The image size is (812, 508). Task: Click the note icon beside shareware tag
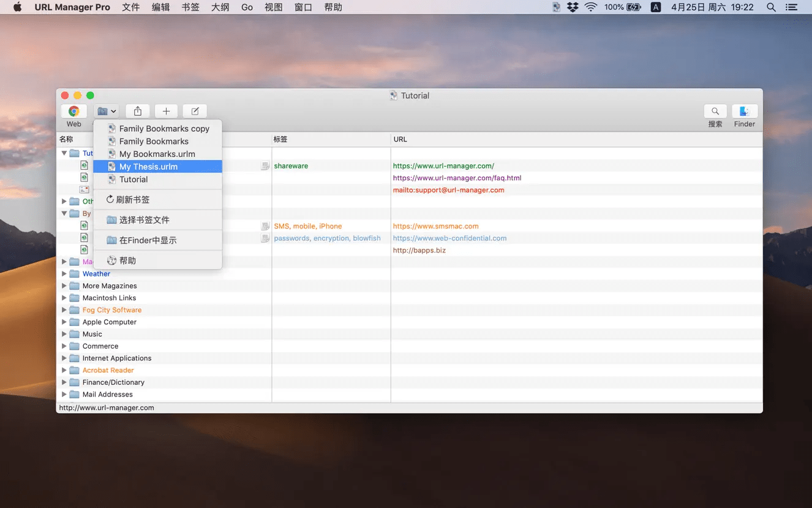coord(265,166)
